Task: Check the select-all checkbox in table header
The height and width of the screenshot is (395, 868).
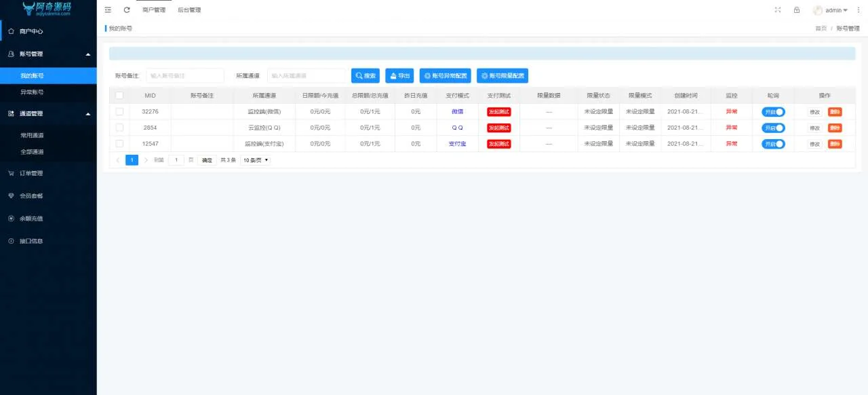Action: [x=119, y=96]
